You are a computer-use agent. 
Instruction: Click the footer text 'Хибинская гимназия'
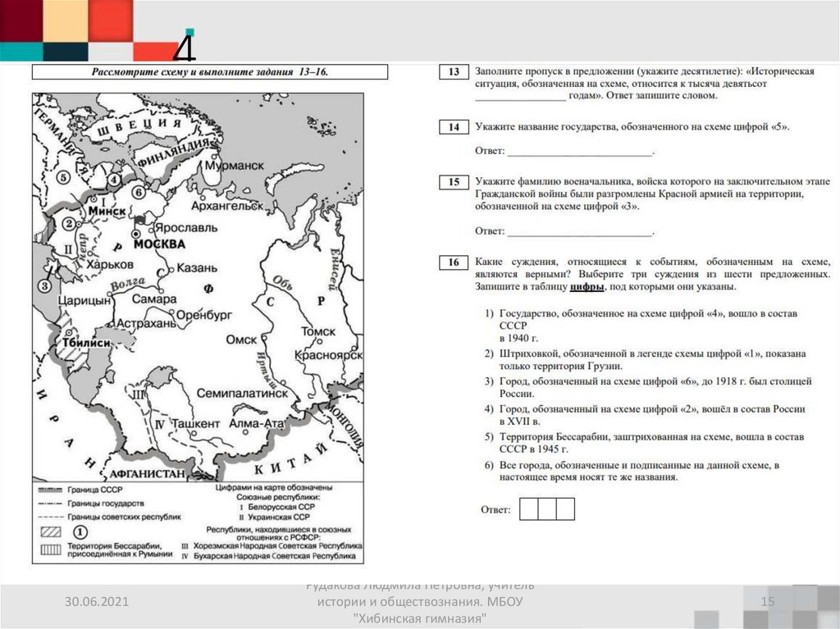tap(420, 619)
